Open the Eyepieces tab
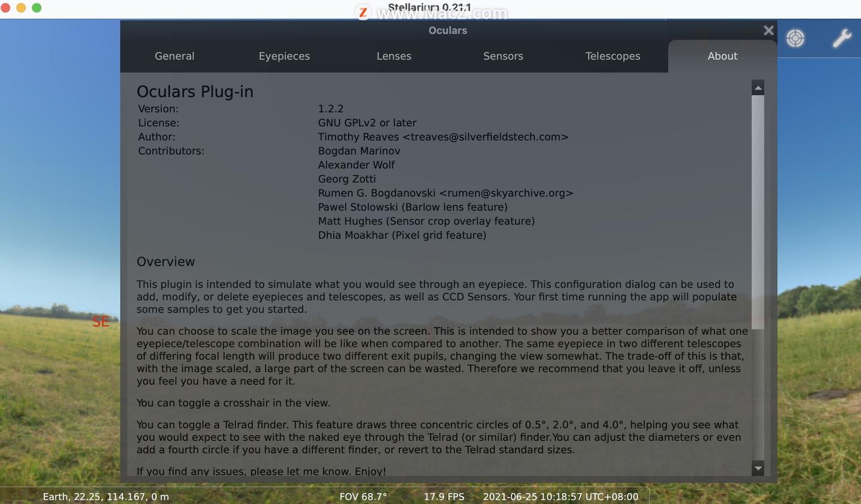The image size is (861, 504). point(285,56)
